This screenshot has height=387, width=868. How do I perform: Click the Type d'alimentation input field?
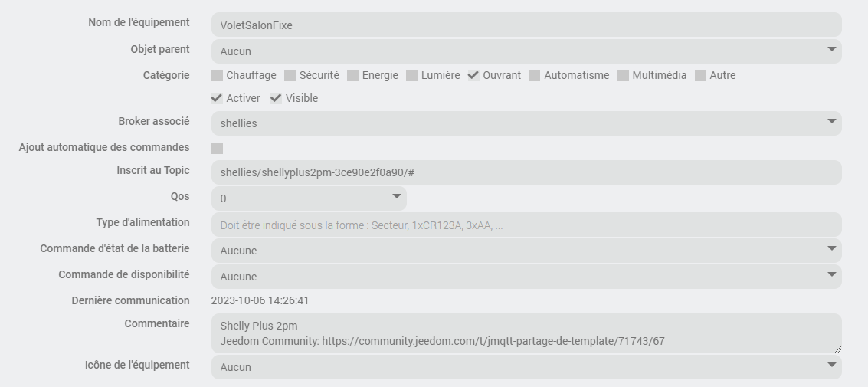click(526, 225)
